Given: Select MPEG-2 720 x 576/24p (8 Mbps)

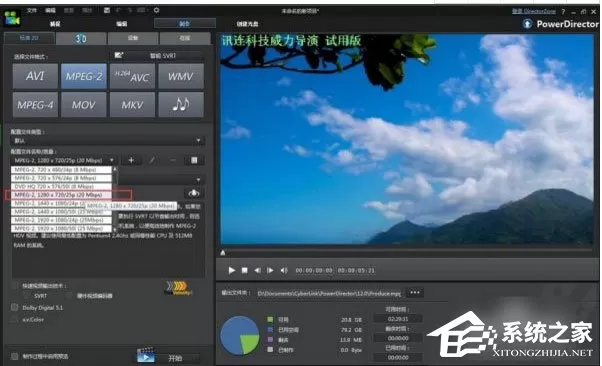Looking at the screenshot, I should pos(61,178).
